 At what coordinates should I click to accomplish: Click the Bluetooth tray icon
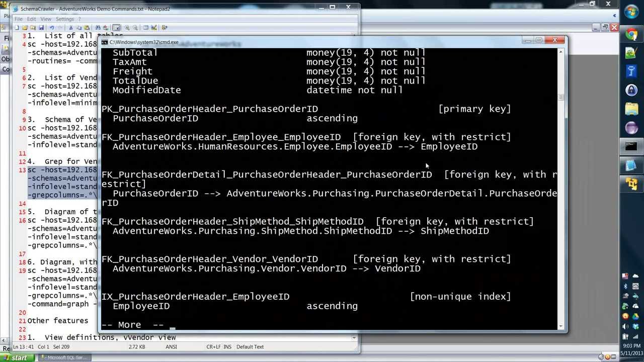point(625,286)
